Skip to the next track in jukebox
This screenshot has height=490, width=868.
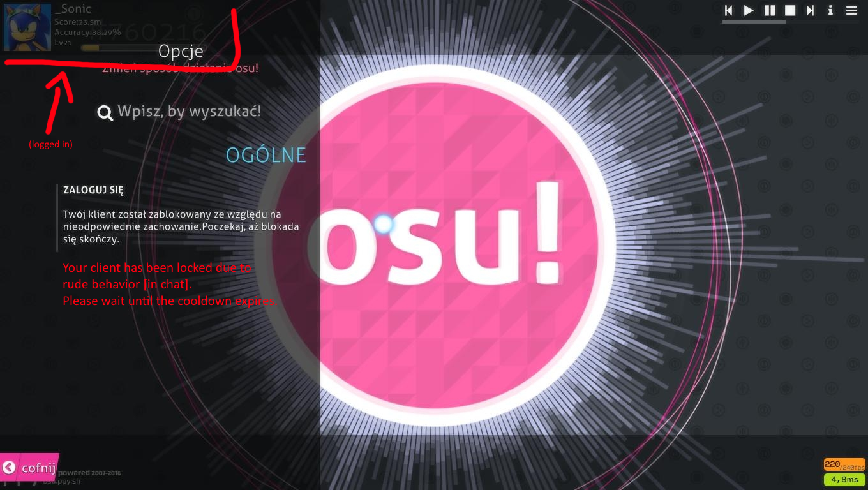[810, 10]
